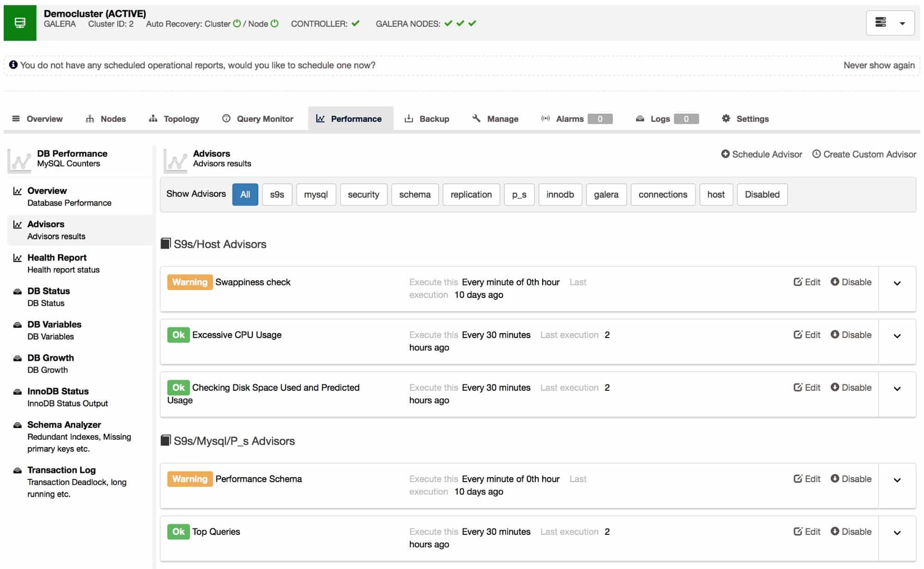924x569 pixels.
Task: Open the Alarms tab
Action: 577,119
